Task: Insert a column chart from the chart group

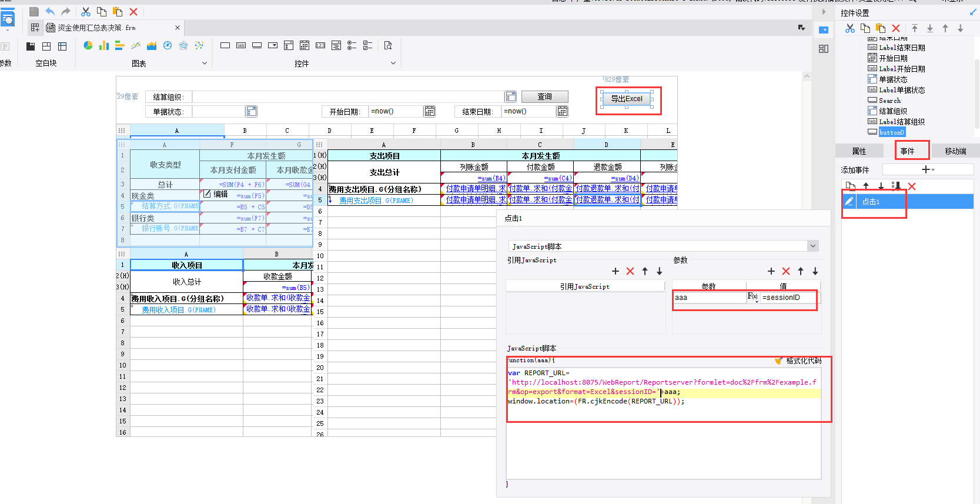Action: (x=104, y=45)
